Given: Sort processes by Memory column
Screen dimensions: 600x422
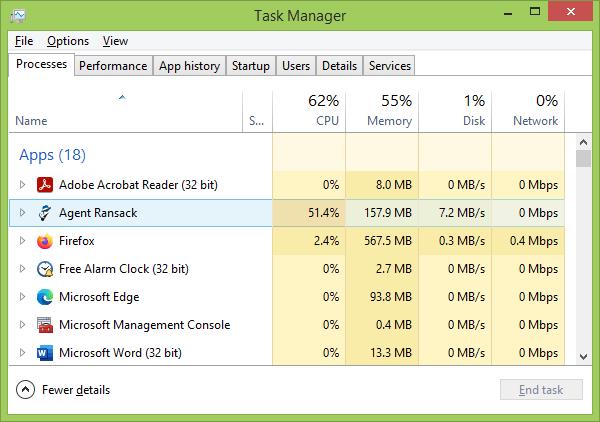Looking at the screenshot, I should (x=382, y=112).
